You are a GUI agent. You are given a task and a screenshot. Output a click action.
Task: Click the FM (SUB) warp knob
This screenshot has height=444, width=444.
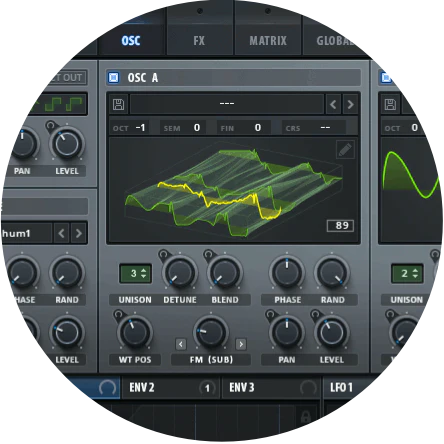[211, 332]
